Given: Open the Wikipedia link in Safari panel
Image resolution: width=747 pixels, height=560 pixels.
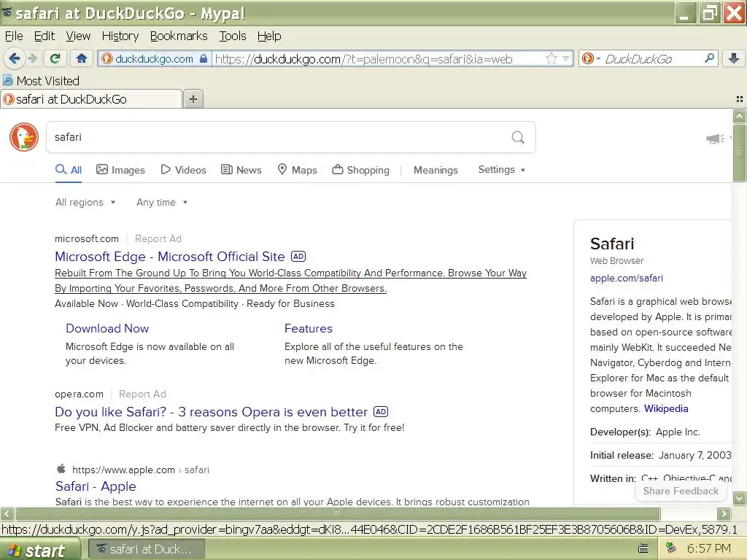Looking at the screenshot, I should tap(666, 408).
